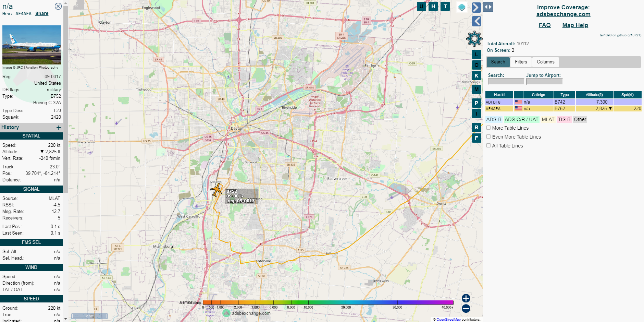The image size is (644, 322).
Task: Toggle Other source filter
Action: coord(580,119)
